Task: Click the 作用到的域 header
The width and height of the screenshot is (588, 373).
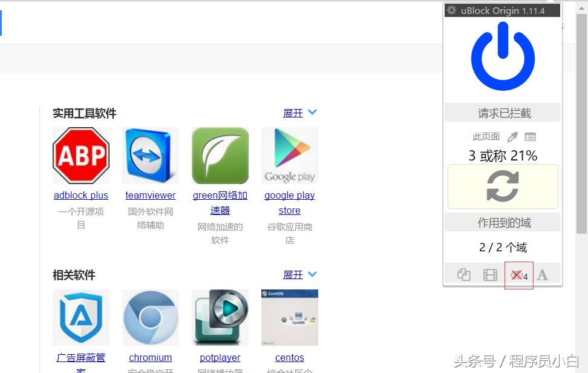Action: click(x=502, y=222)
